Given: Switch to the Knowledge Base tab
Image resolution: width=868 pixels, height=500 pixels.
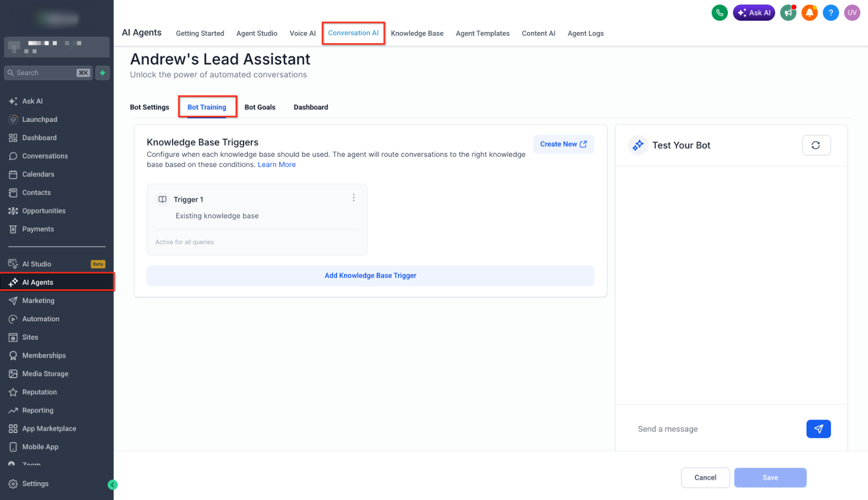Looking at the screenshot, I should click(x=417, y=34).
